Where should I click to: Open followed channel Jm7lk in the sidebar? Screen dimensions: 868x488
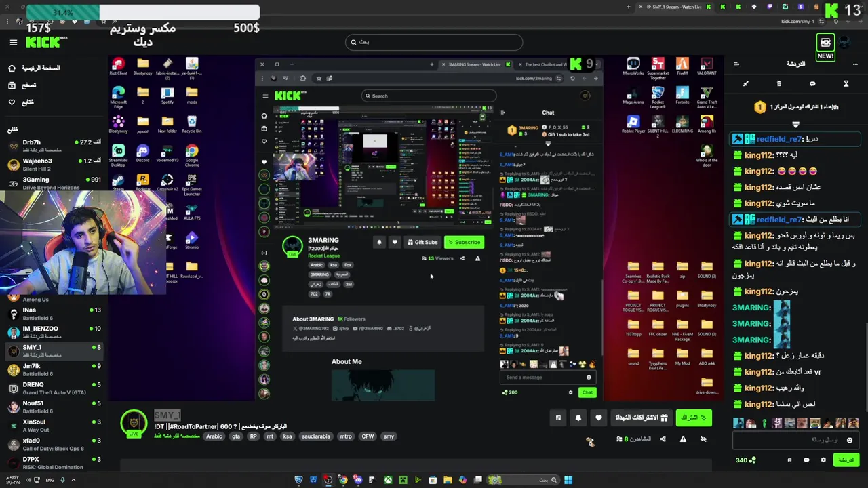(x=54, y=369)
